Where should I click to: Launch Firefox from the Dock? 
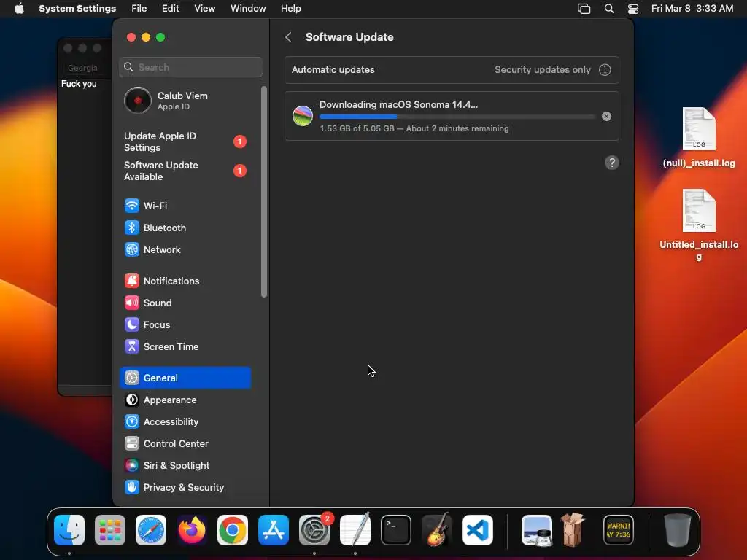[192, 530]
